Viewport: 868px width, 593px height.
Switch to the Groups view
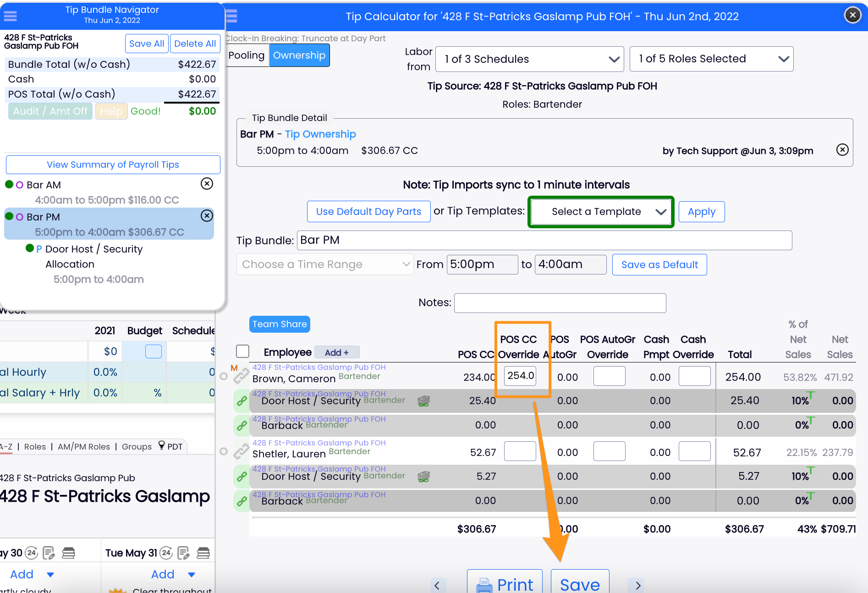[x=137, y=447]
